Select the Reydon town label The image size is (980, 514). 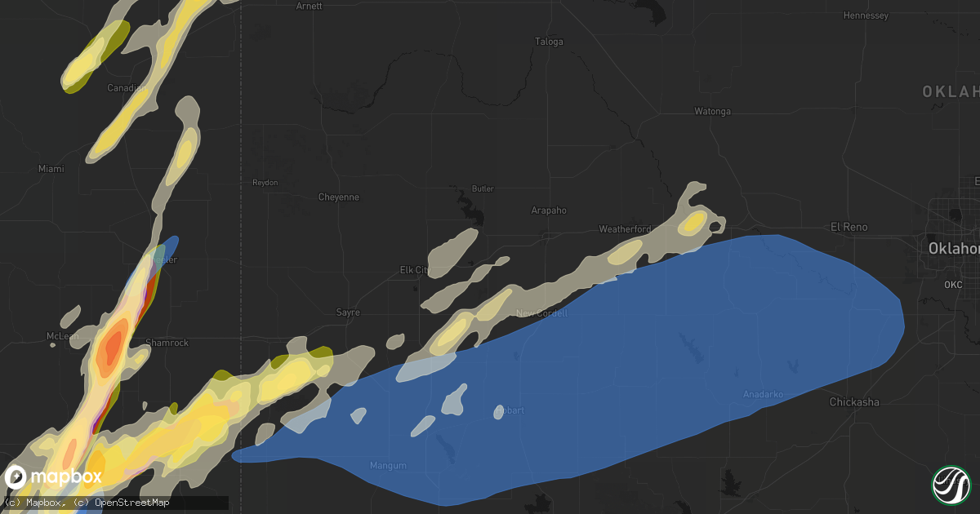[265, 183]
